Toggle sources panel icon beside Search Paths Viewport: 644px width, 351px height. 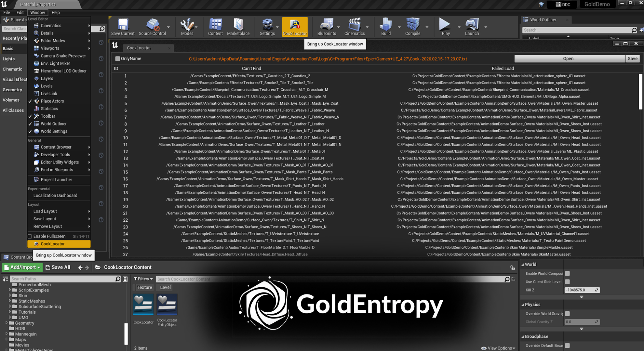pos(6,279)
